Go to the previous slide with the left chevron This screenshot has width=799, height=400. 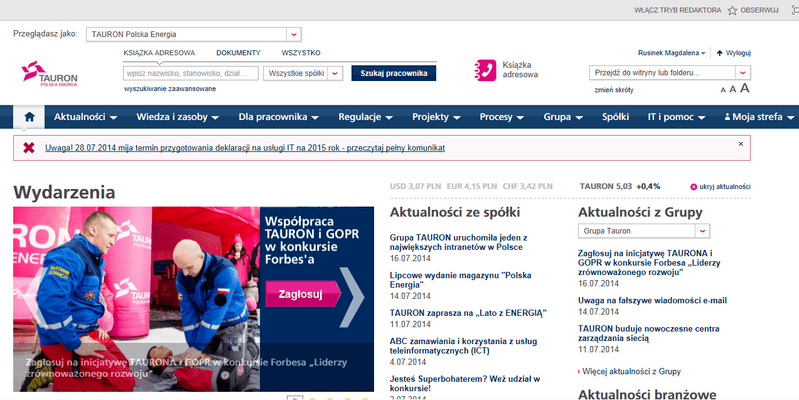36,297
